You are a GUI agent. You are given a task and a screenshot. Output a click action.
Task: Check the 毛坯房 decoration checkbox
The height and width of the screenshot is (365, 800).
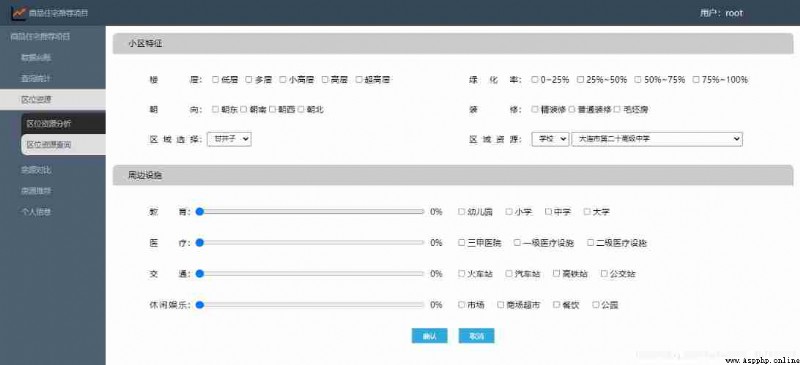[617, 109]
